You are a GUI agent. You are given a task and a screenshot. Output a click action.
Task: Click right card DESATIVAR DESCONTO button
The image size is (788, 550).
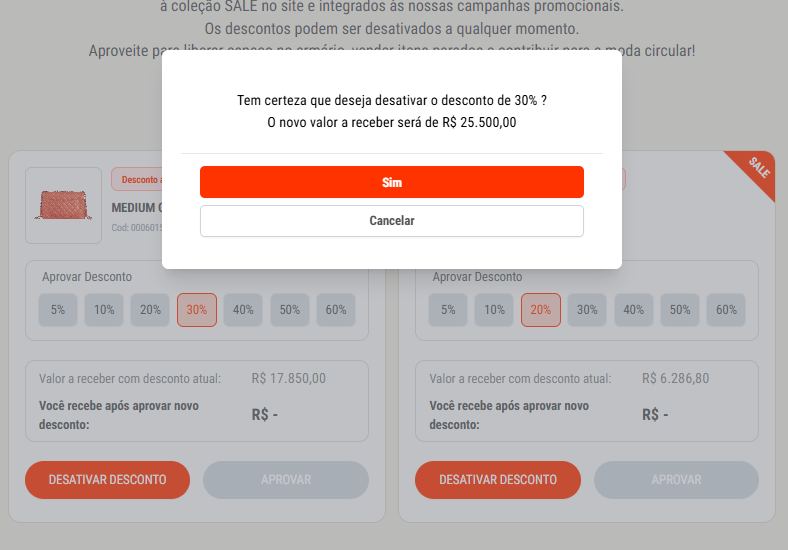point(498,480)
